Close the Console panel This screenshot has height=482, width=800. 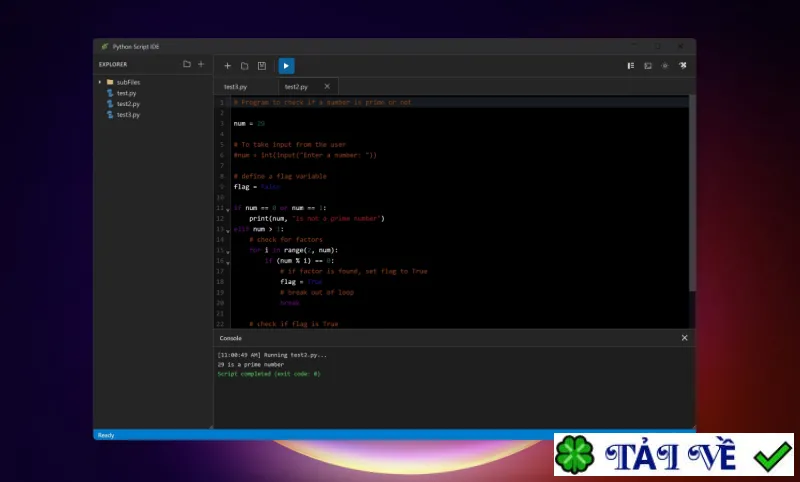pos(685,338)
